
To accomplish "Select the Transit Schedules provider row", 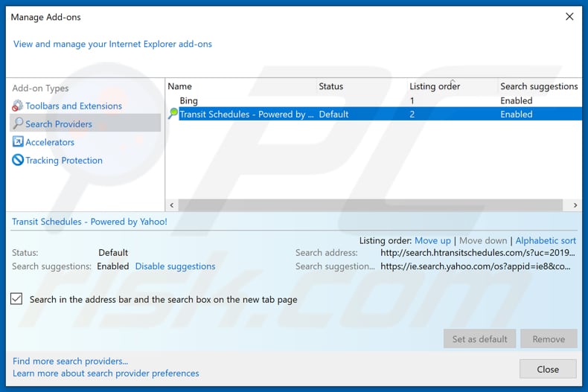I will click(374, 114).
